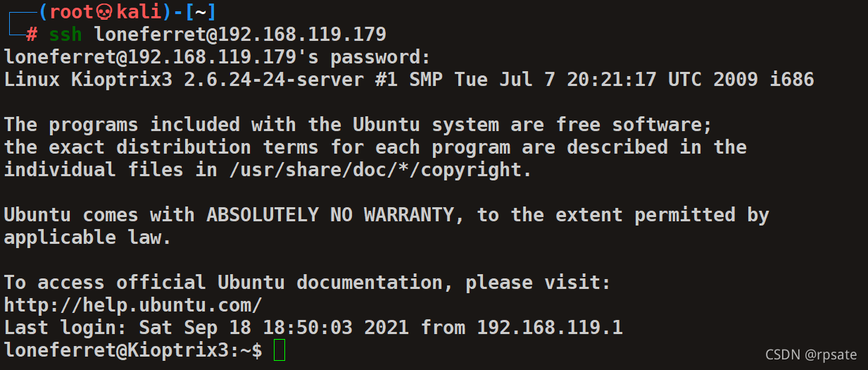This screenshot has width=868, height=370.
Task: Click the ssh command word
Action: click(x=65, y=35)
